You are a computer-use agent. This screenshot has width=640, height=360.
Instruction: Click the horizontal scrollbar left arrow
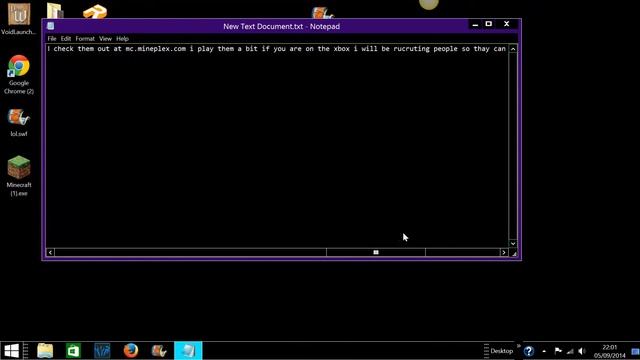point(50,253)
